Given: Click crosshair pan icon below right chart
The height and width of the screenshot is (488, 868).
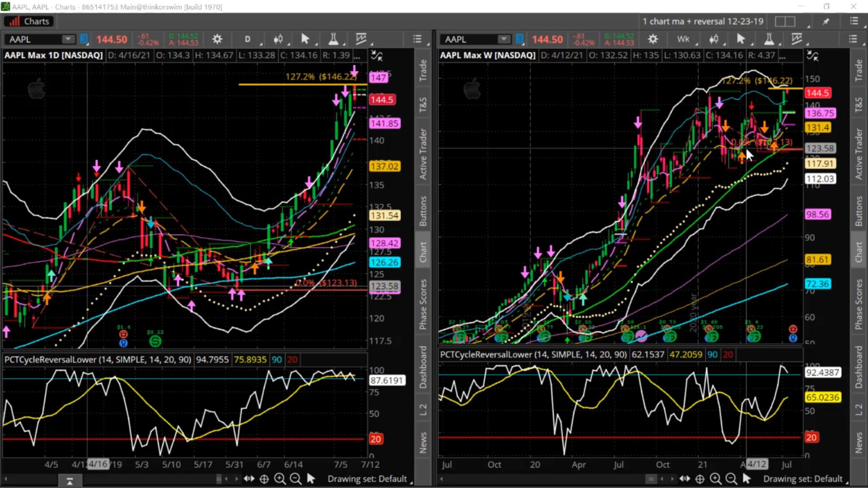Looking at the screenshot, I should tap(700, 479).
